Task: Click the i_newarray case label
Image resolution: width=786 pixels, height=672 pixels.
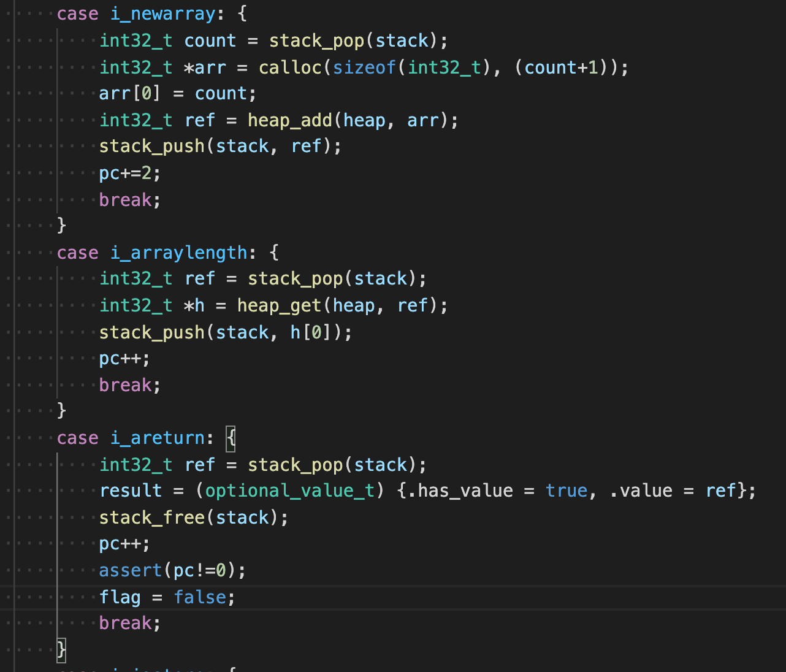Action: tap(162, 13)
